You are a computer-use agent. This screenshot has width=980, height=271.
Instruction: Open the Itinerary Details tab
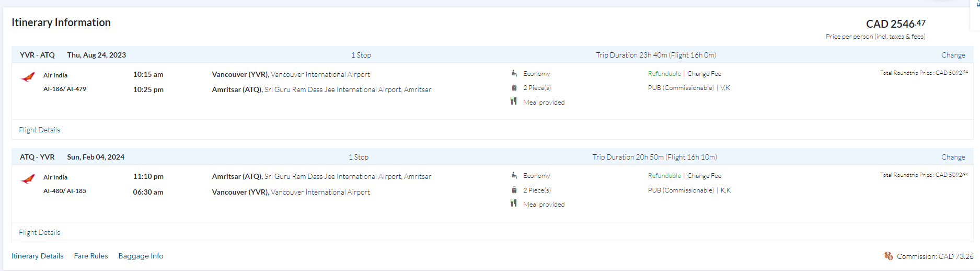[38, 256]
